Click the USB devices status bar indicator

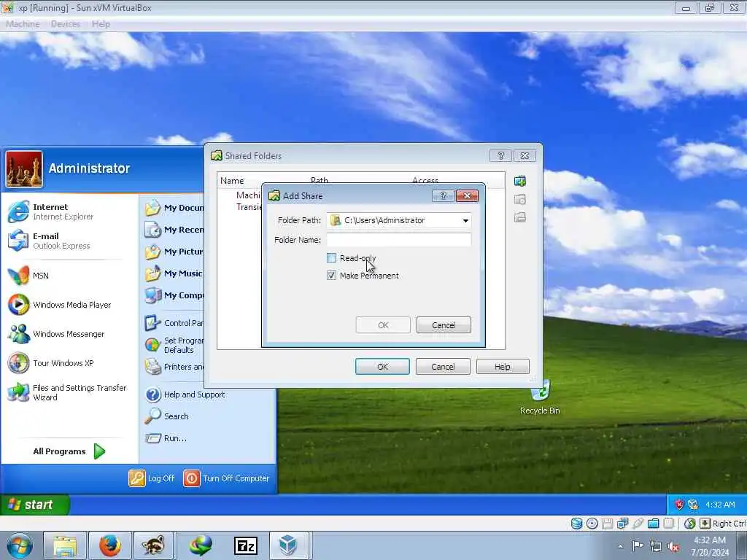point(638,524)
